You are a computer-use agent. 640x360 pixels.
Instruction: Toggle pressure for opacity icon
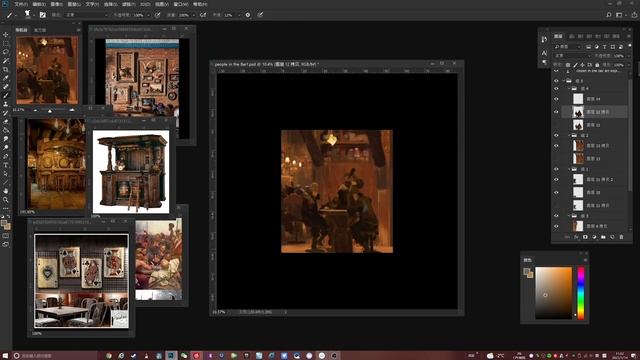point(158,15)
